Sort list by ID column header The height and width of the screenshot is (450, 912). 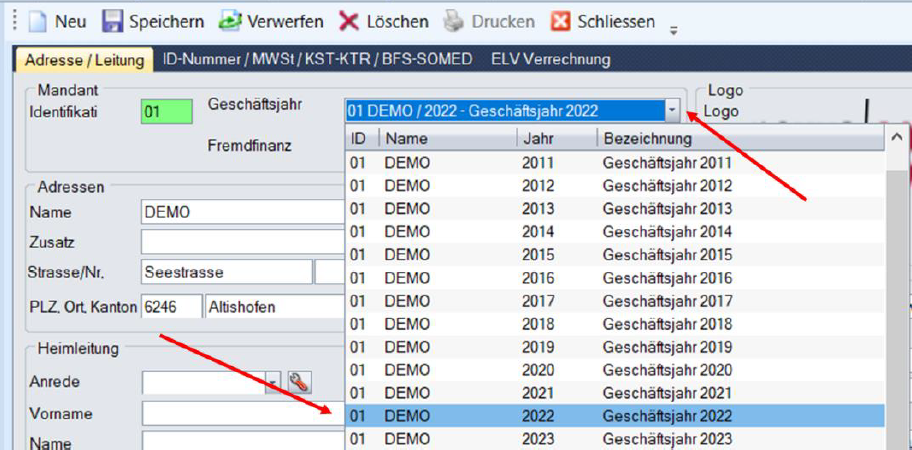[362, 139]
